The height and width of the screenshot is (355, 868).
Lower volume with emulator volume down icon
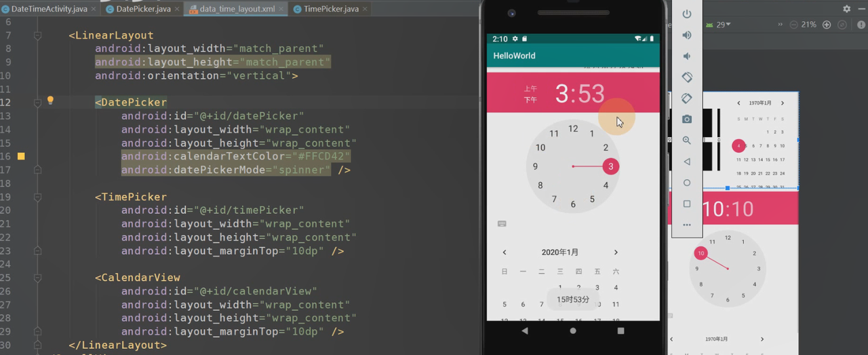pyautogui.click(x=687, y=56)
